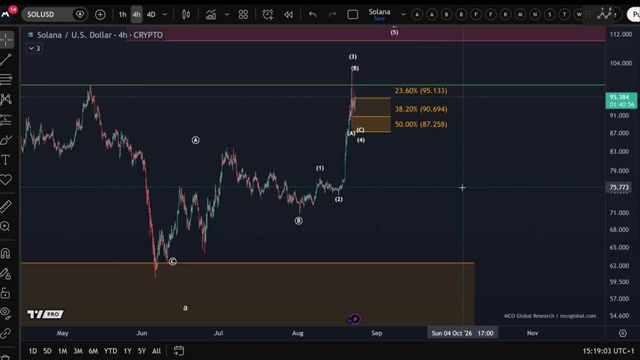Open the candlestick chart style selector
The width and height of the screenshot is (640, 360).
pos(186,15)
